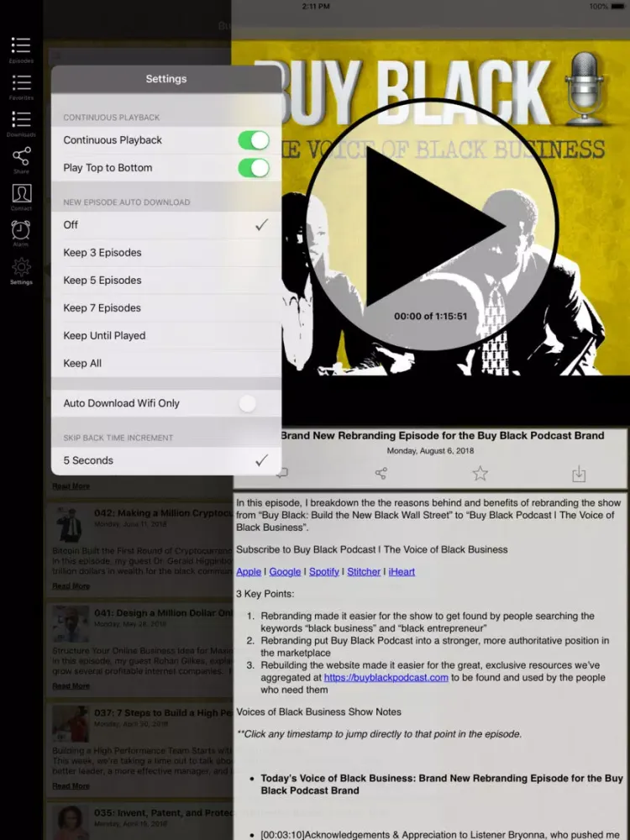Open the Spotify subscribe link
The height and width of the screenshot is (840, 630).
click(324, 571)
